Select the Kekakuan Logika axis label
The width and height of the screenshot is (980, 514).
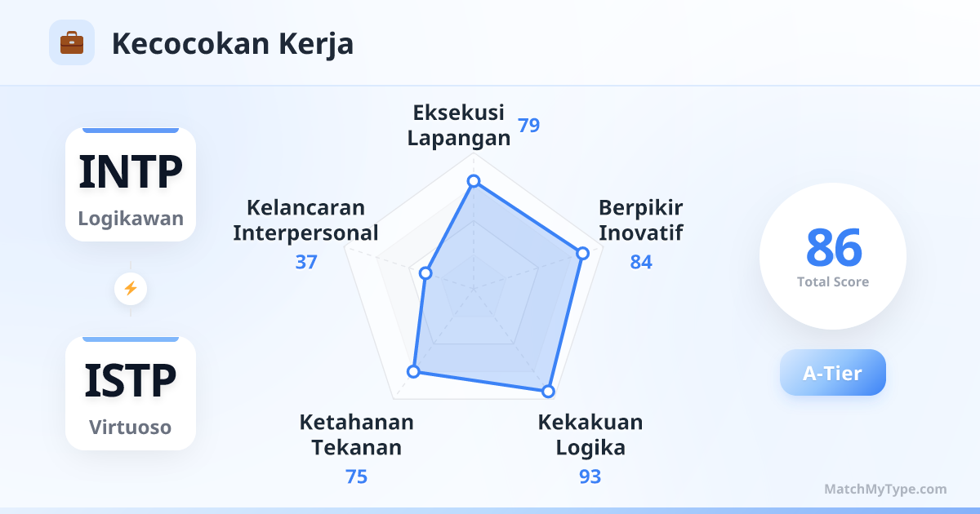point(590,435)
